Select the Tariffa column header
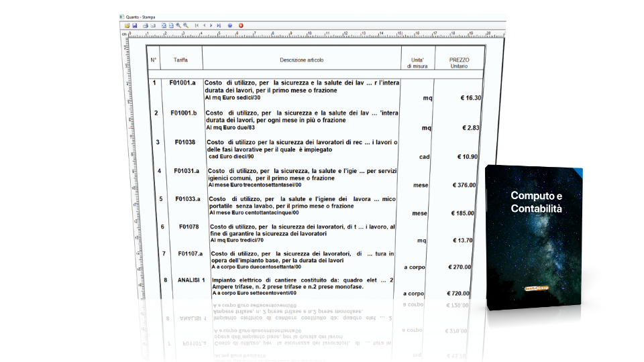This screenshot has height=362, width=644. point(180,60)
